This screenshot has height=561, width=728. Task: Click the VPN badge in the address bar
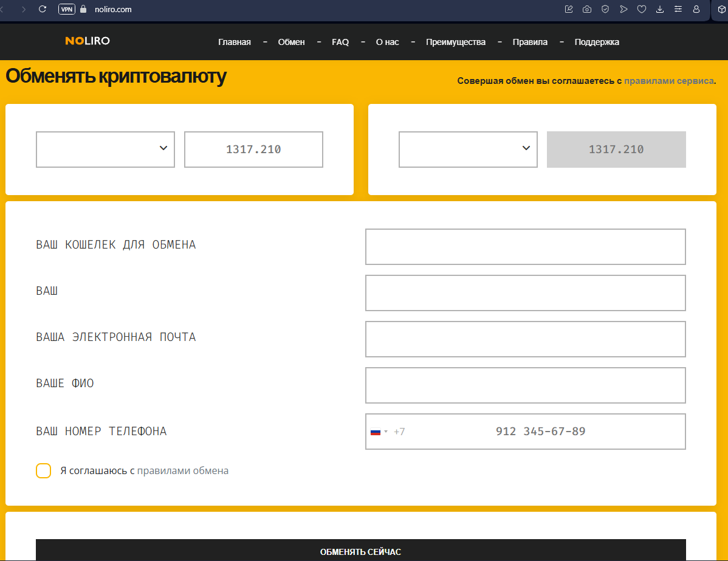coord(67,9)
